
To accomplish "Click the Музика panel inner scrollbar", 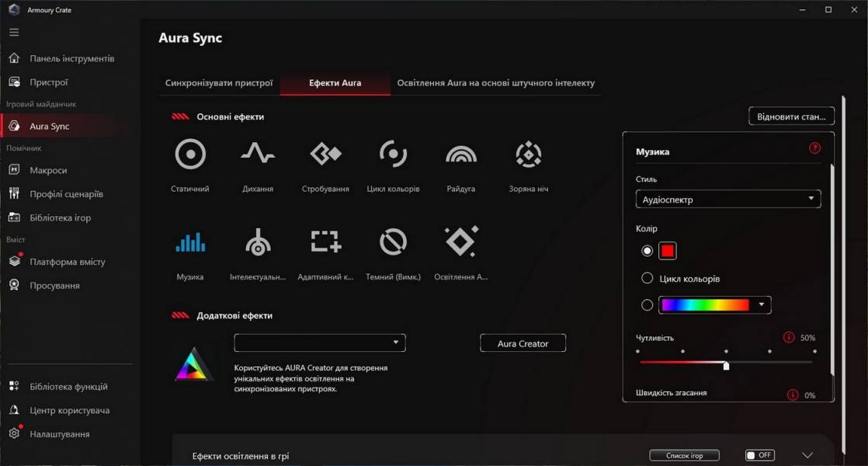I will coord(832,269).
